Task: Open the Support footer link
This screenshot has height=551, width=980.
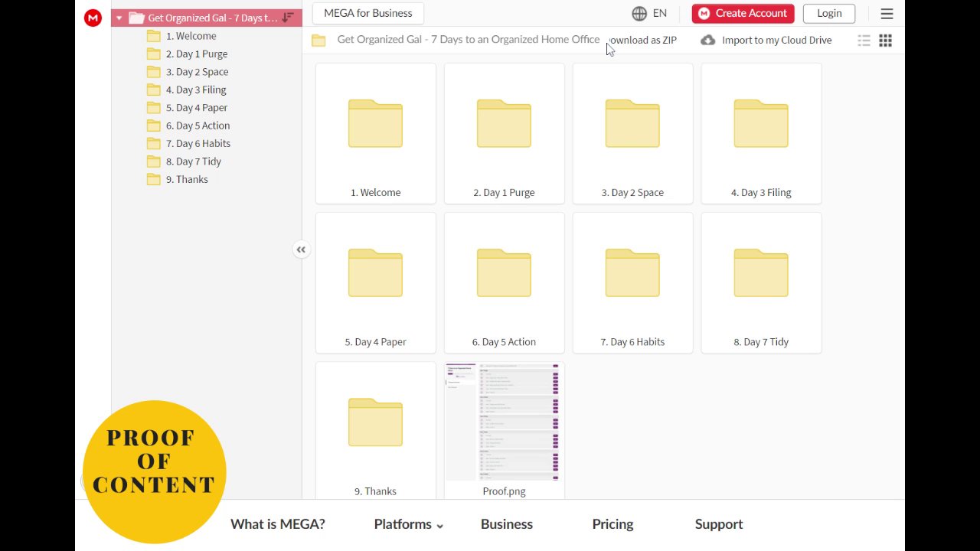Action: click(719, 524)
